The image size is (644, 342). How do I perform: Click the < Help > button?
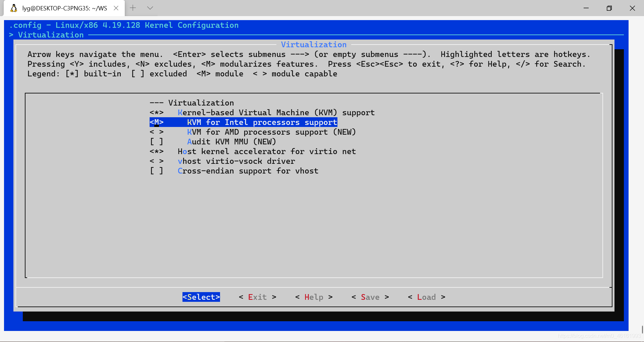tap(314, 297)
